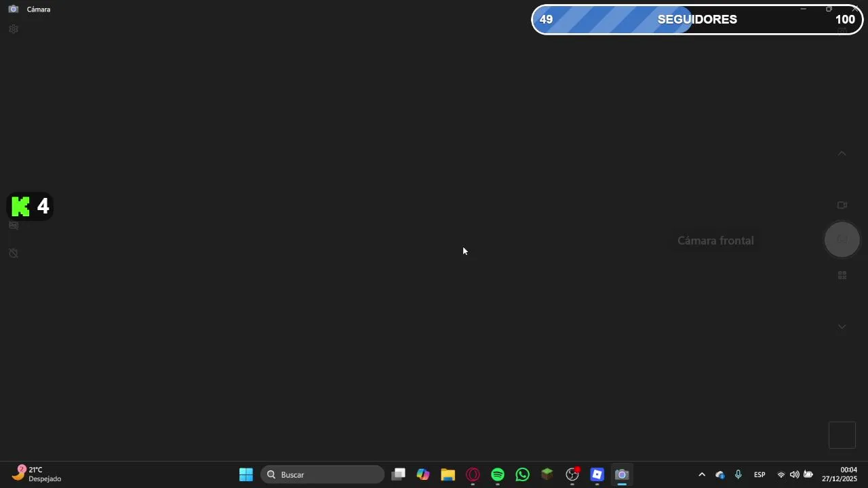Launch Copilot from the taskbar
Viewport: 868px width, 488px height.
[423, 474]
